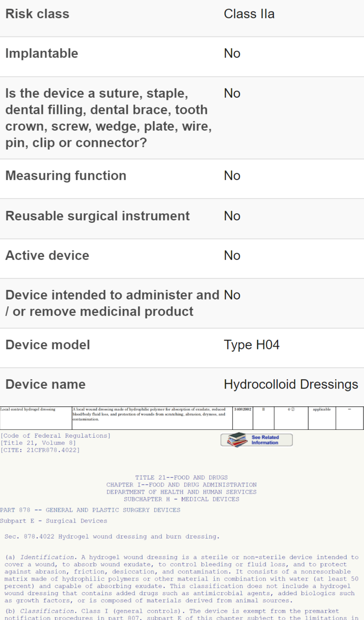Click the SUBCHAPTER H - MEDICAL DEVICES line
364x620 pixels.
coord(181,499)
